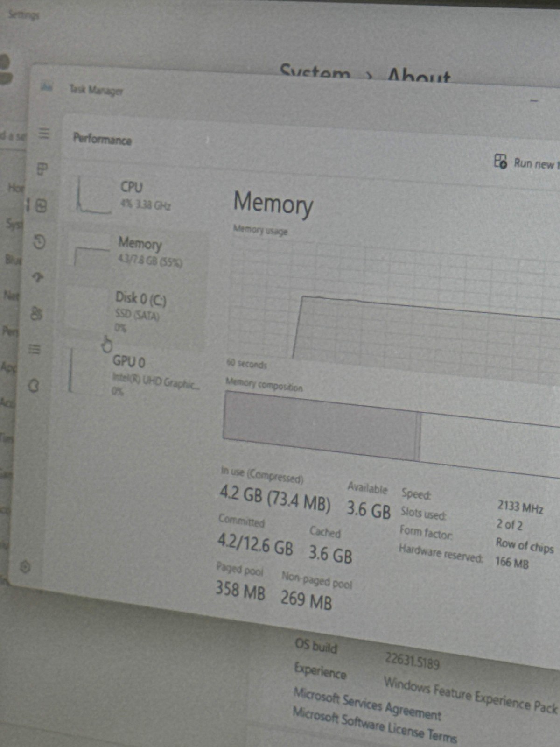Click the Experience label in Settings
This screenshot has height=747, width=560.
tap(320, 671)
